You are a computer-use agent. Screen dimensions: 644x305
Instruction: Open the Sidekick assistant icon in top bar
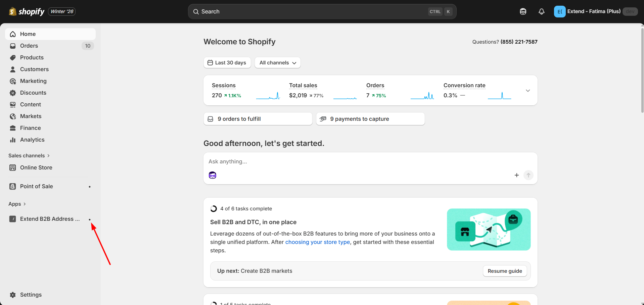(x=523, y=11)
